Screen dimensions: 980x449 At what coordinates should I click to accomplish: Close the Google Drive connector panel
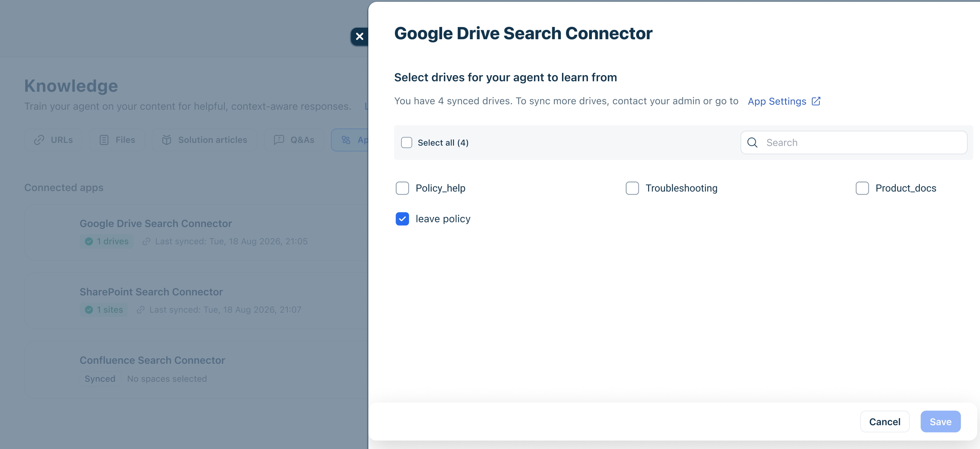359,36
